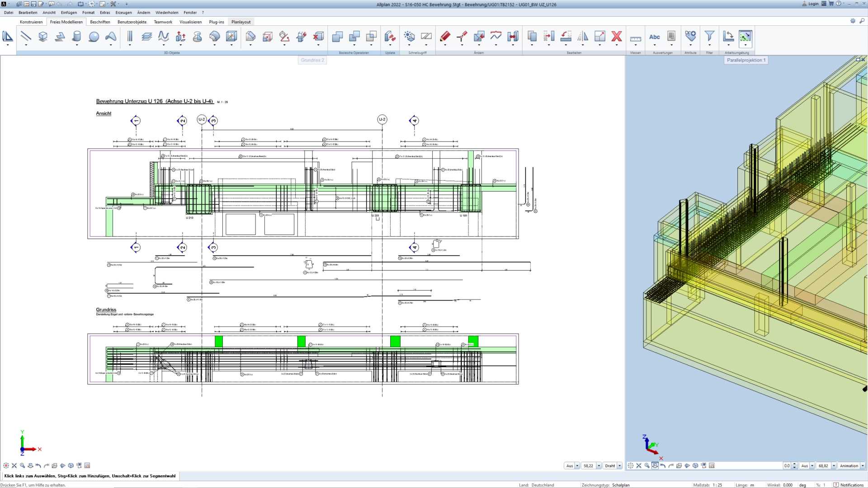Click the red X delete tool
Screen dimensions: 868x488
tap(617, 37)
